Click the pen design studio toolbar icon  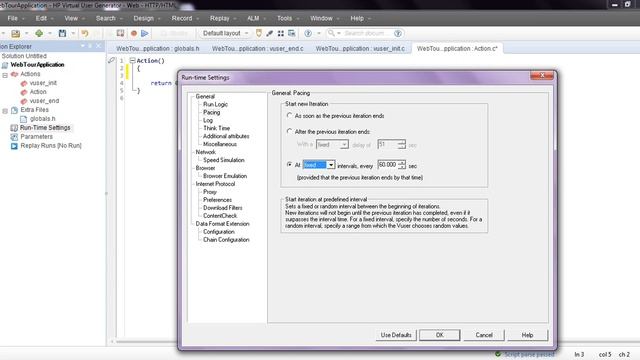[x=269, y=33]
